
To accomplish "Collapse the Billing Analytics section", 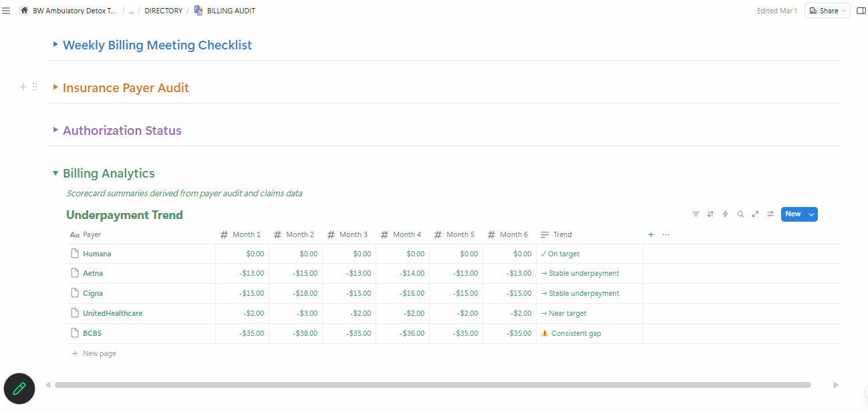I will point(55,172).
